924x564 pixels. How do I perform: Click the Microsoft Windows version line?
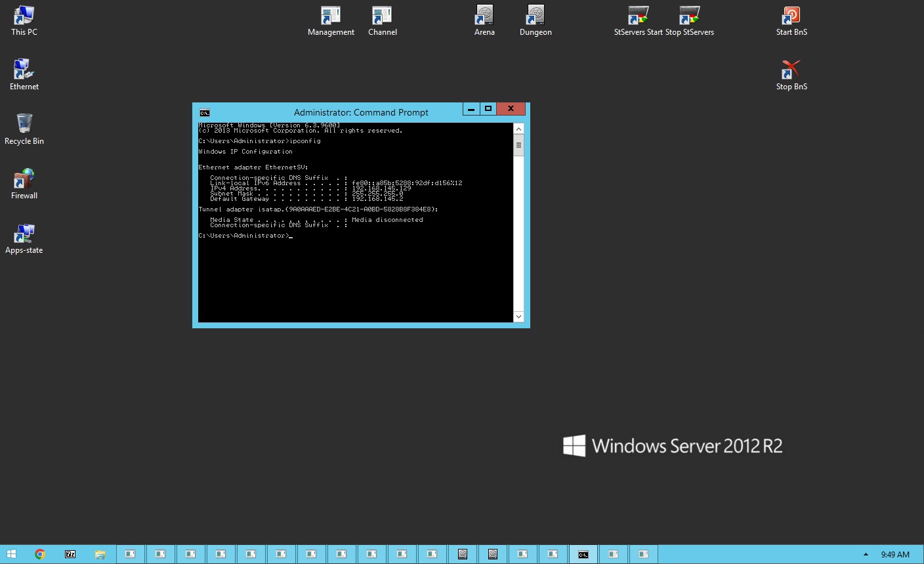(269, 125)
